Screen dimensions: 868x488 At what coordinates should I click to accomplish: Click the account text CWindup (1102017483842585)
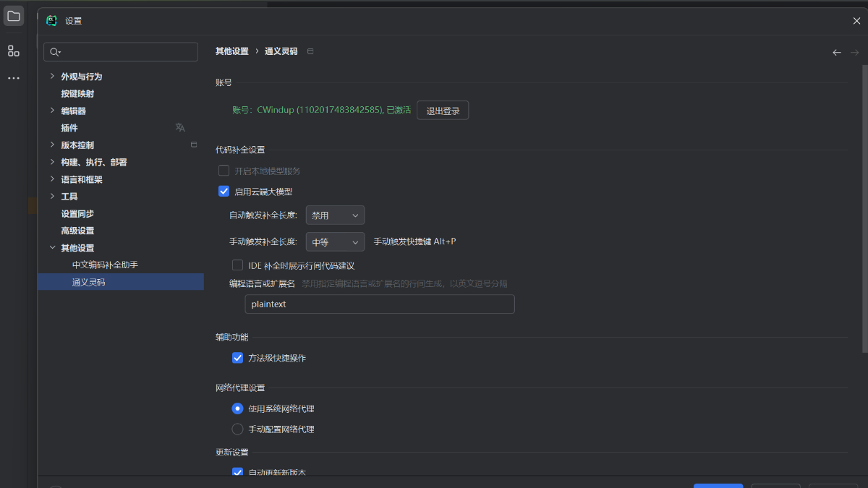click(319, 110)
